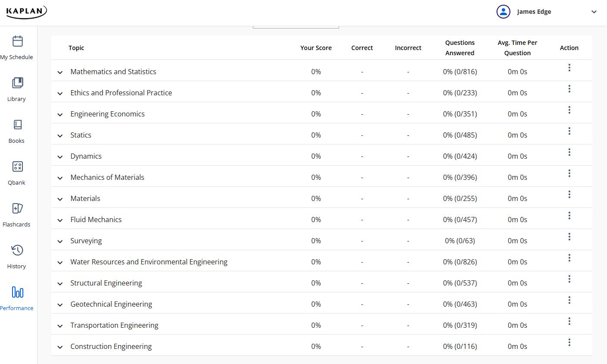This screenshot has height=364, width=607.
Task: Click 0% (0/826) questions answered value
Action: [460, 262]
